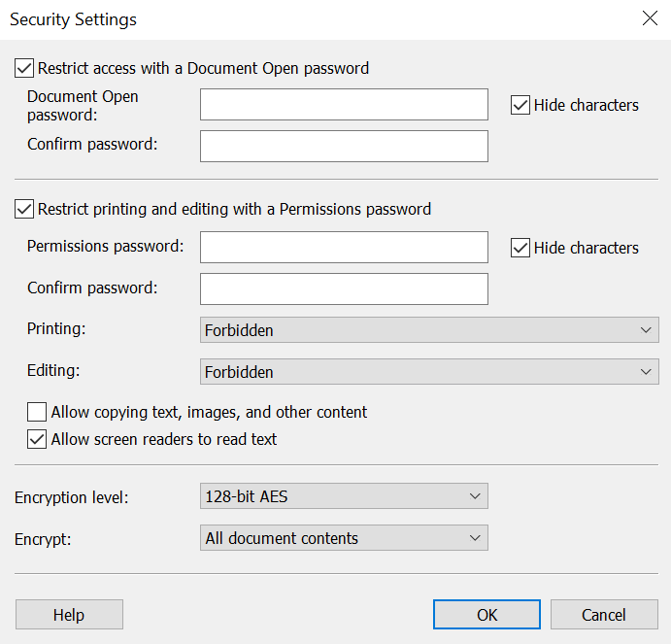Uncheck Restrict access with Document Open password
This screenshot has height=644, width=671.
click(x=24, y=69)
